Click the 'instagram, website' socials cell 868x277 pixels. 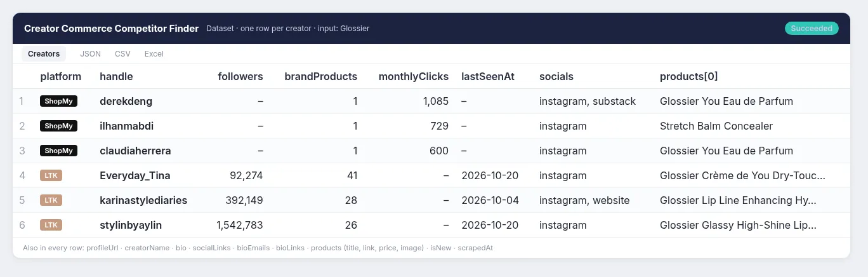pyautogui.click(x=584, y=200)
